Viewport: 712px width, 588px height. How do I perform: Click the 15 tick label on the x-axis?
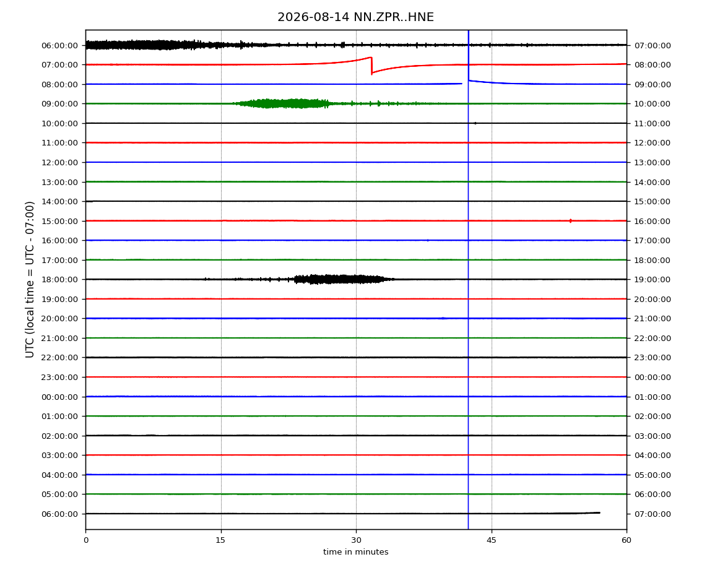click(x=220, y=540)
